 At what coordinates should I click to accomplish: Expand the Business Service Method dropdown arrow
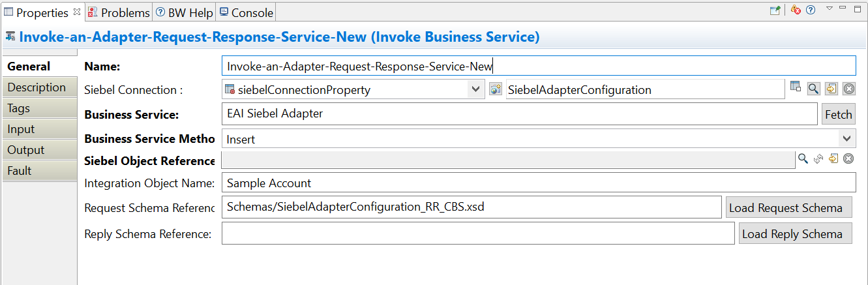tap(846, 138)
